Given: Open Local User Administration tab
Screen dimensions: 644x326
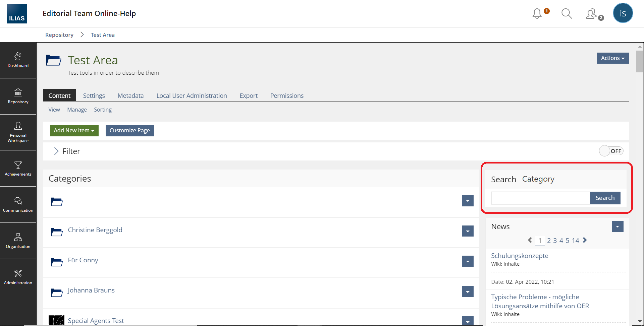Looking at the screenshot, I should click(x=192, y=95).
